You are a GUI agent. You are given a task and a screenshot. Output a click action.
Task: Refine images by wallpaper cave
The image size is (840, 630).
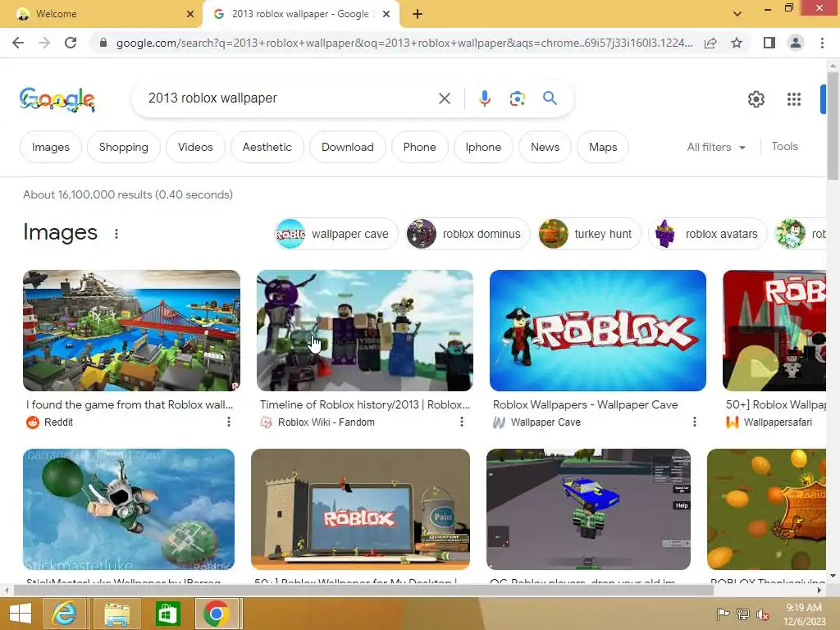click(336, 234)
